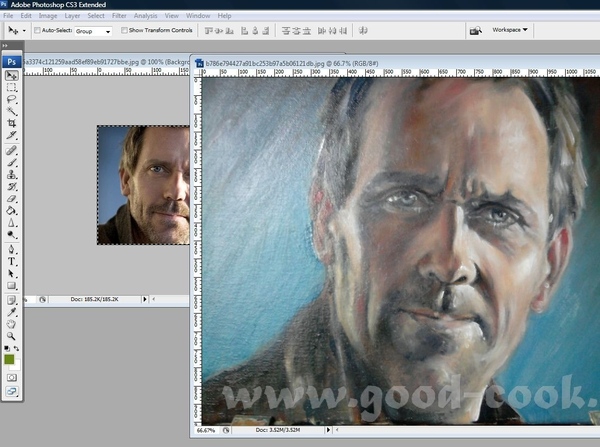600x447 pixels.
Task: Open the Window menu
Action: coord(198,16)
